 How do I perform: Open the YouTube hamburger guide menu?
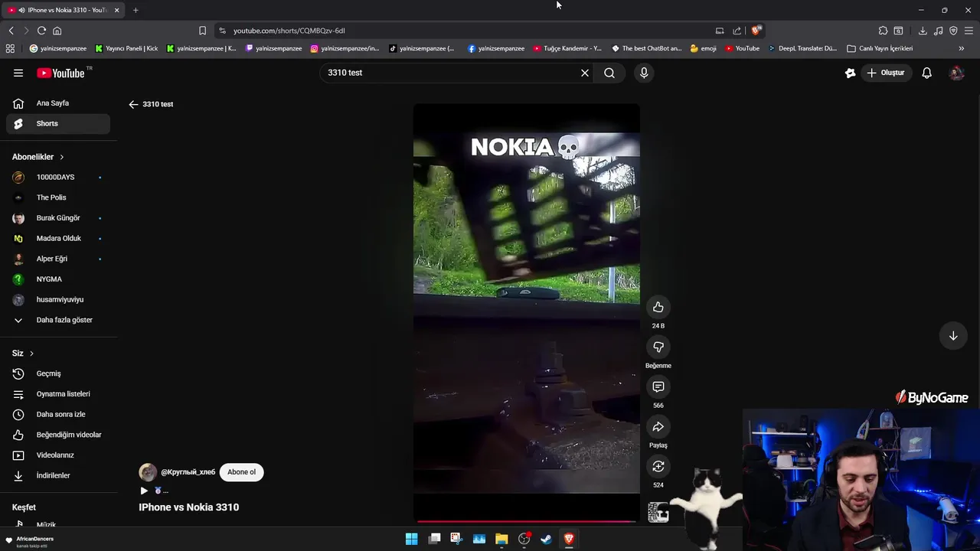click(x=18, y=73)
